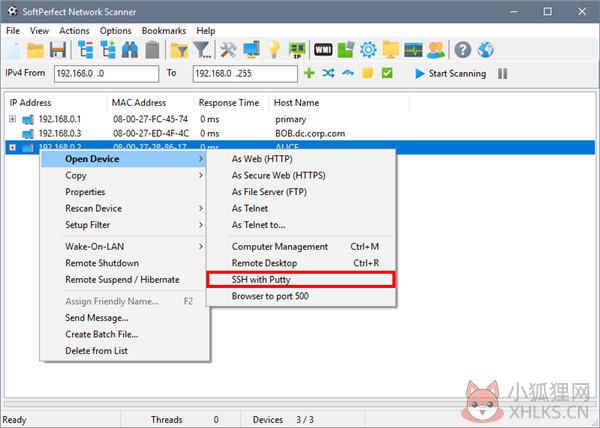Select Properties in context menu
This screenshot has width=600, height=428.
125,192
